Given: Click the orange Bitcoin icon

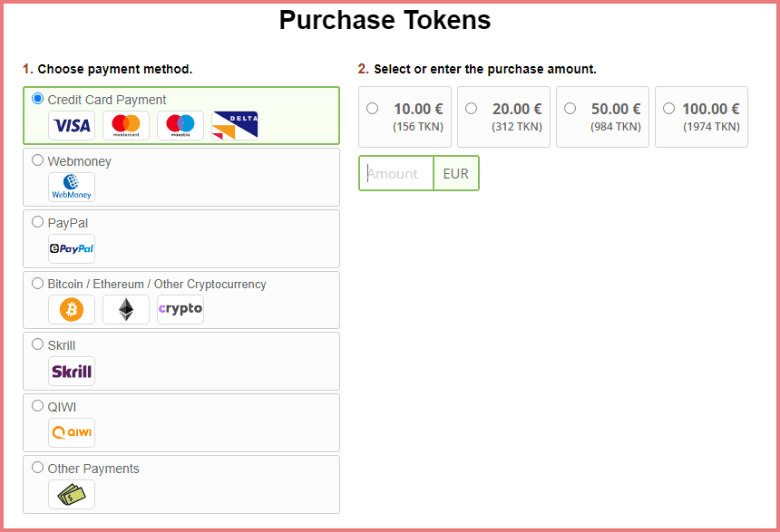Looking at the screenshot, I should (72, 310).
